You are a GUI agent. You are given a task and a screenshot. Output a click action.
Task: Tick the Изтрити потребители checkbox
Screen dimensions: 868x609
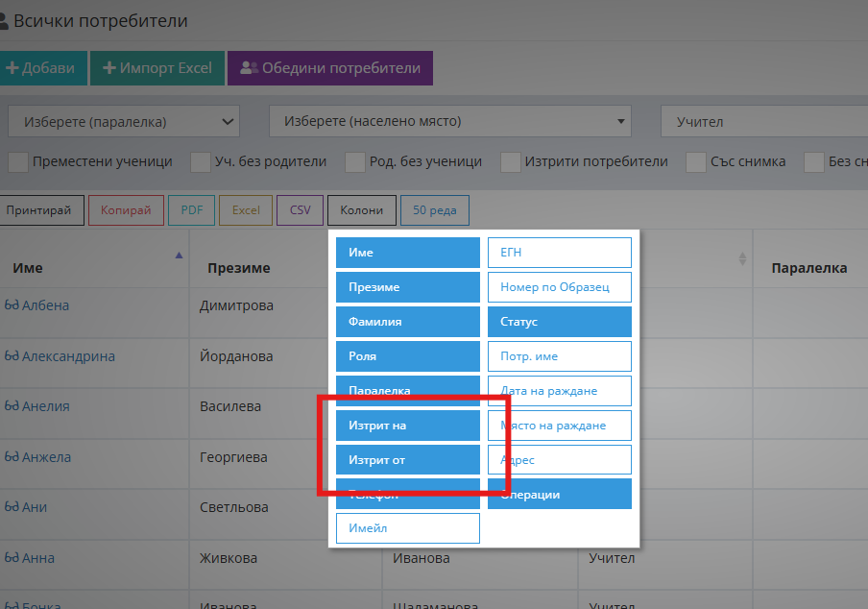pos(511,162)
